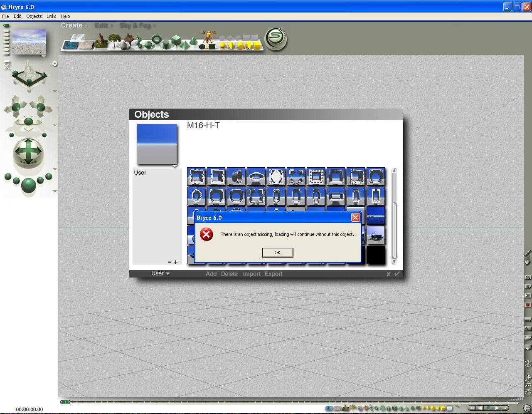Open the Edit menu in menu bar
The height and width of the screenshot is (414, 532).
click(x=17, y=16)
